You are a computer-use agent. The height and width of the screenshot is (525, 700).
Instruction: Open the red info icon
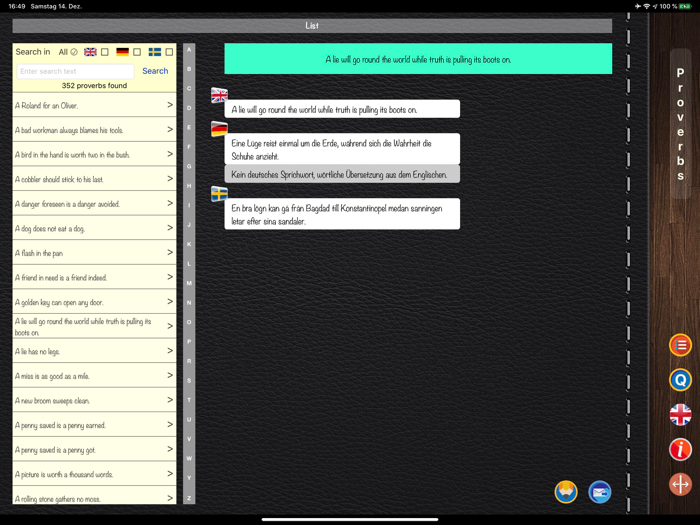coord(680,449)
